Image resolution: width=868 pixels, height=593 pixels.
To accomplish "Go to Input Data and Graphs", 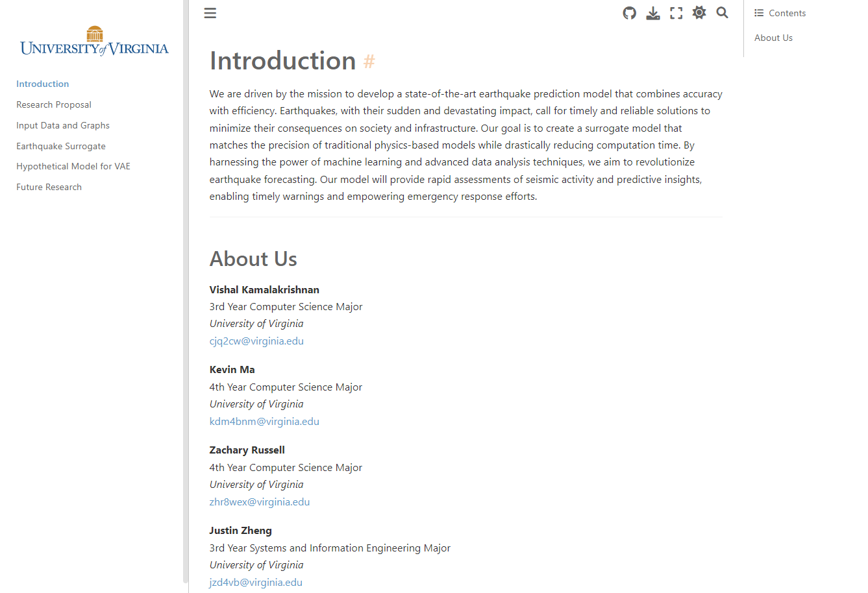I will coord(63,125).
